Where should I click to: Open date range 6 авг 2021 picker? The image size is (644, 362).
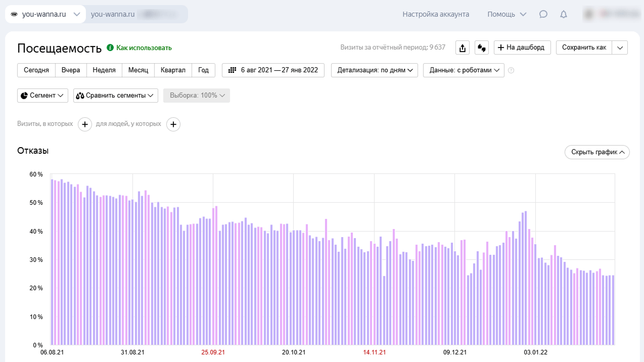273,70
